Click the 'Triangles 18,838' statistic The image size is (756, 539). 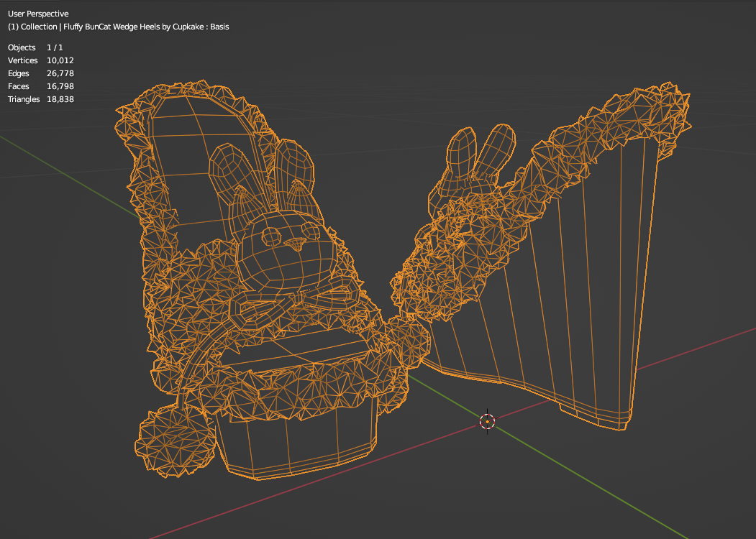click(x=41, y=100)
